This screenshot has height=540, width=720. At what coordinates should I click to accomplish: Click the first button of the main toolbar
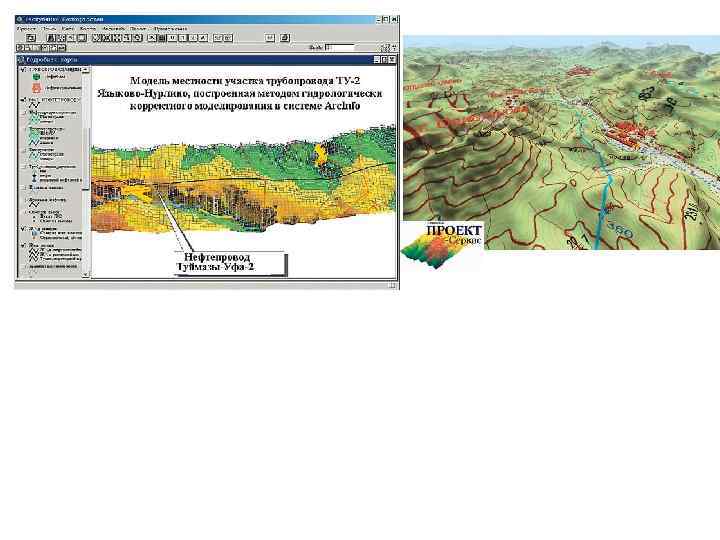tap(31, 38)
